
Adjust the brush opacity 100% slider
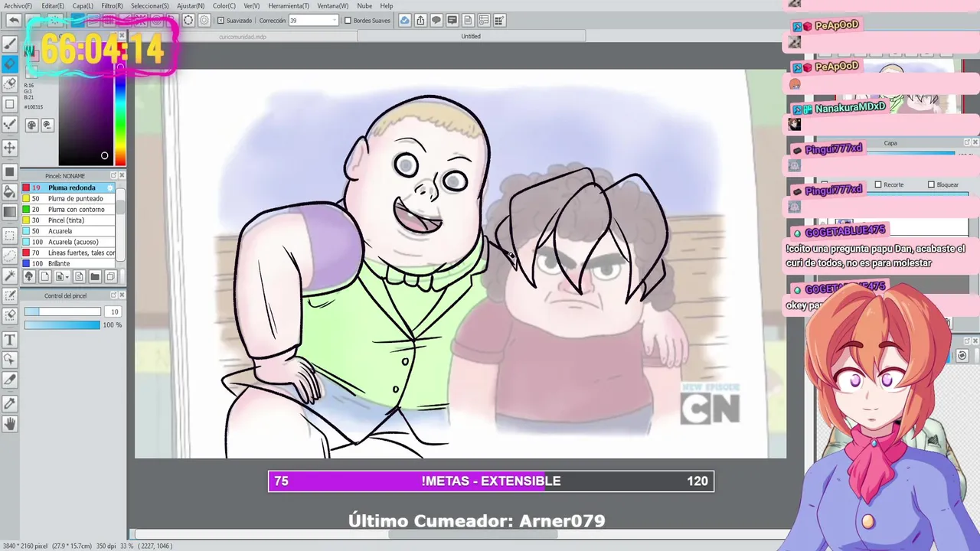(x=62, y=325)
